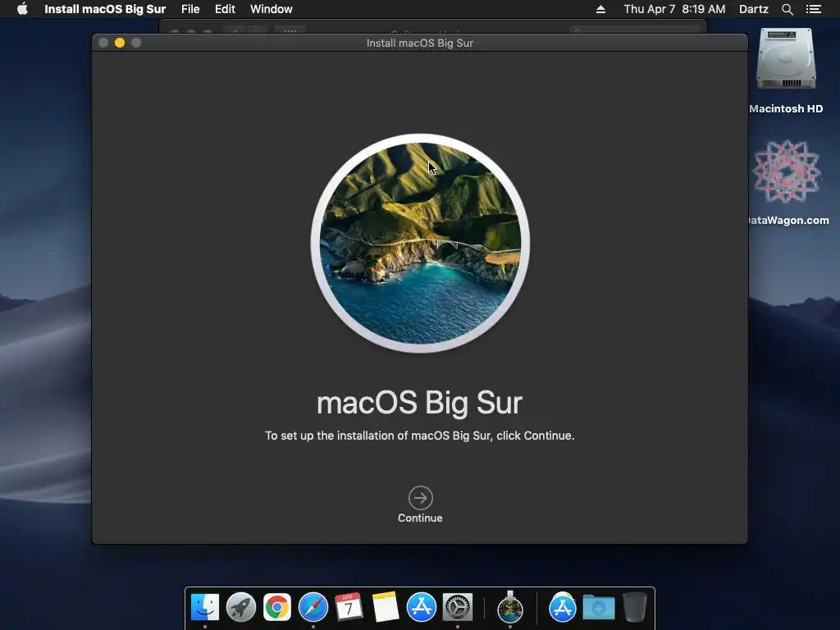Launch Safari from the Dock
Viewport: 840px width, 630px height.
[x=313, y=607]
